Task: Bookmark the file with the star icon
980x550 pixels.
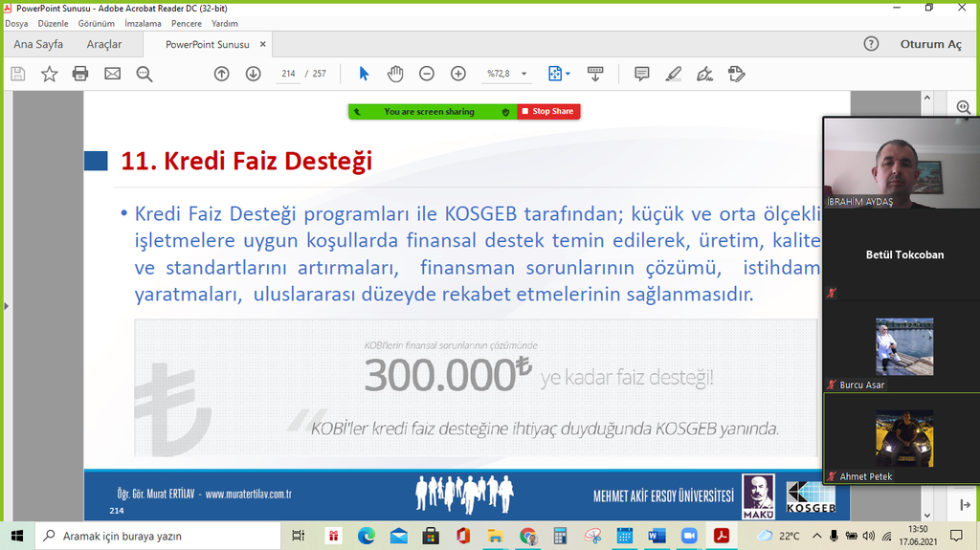Action: click(x=49, y=74)
